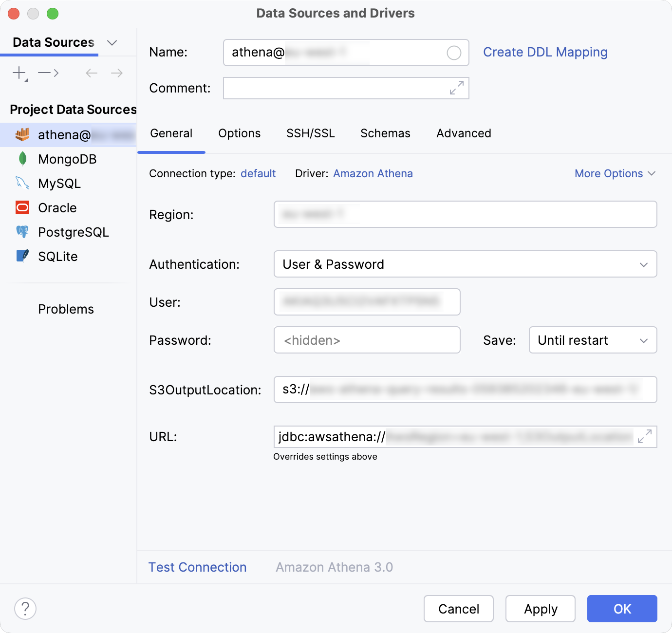
Task: Collapse the Data Sources panel chevron
Action: pos(112,42)
